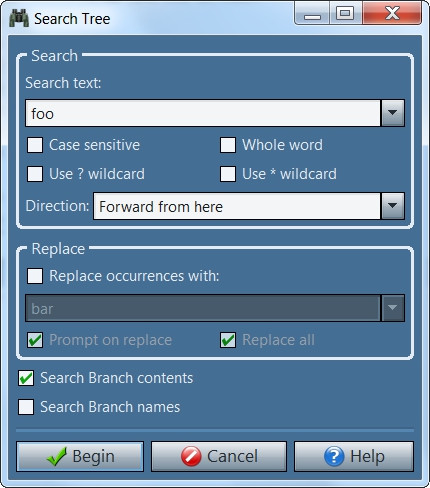
Task: Maximize the Search Tree dialog
Action: pyautogui.click(x=345, y=14)
